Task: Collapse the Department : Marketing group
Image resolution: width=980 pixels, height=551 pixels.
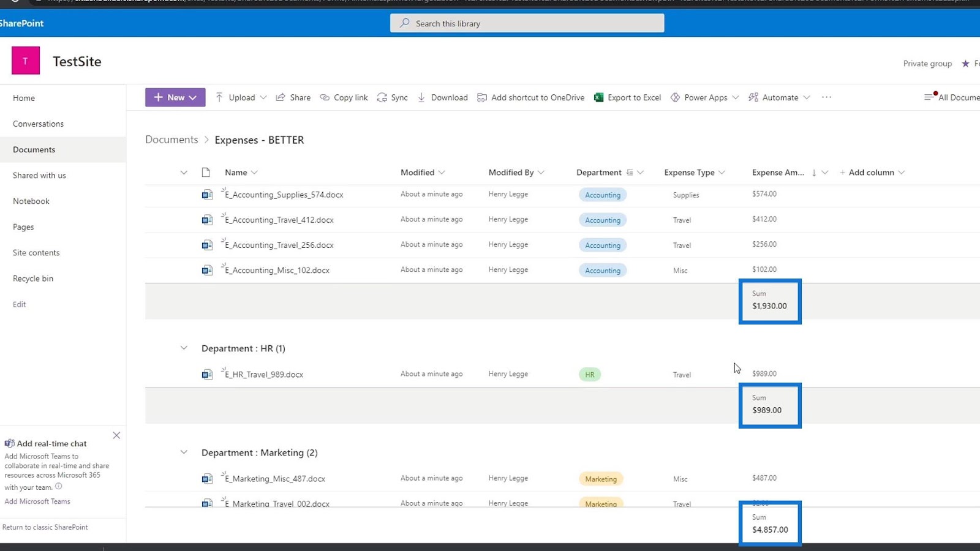Action: pyautogui.click(x=184, y=452)
